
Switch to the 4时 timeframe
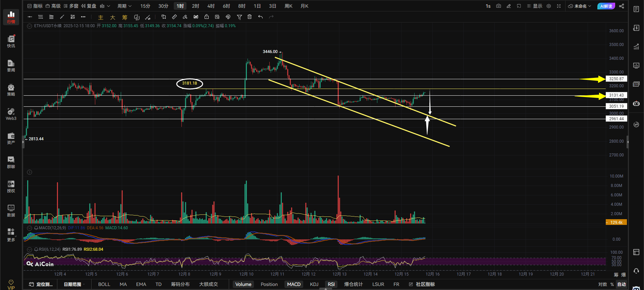pyautogui.click(x=211, y=6)
